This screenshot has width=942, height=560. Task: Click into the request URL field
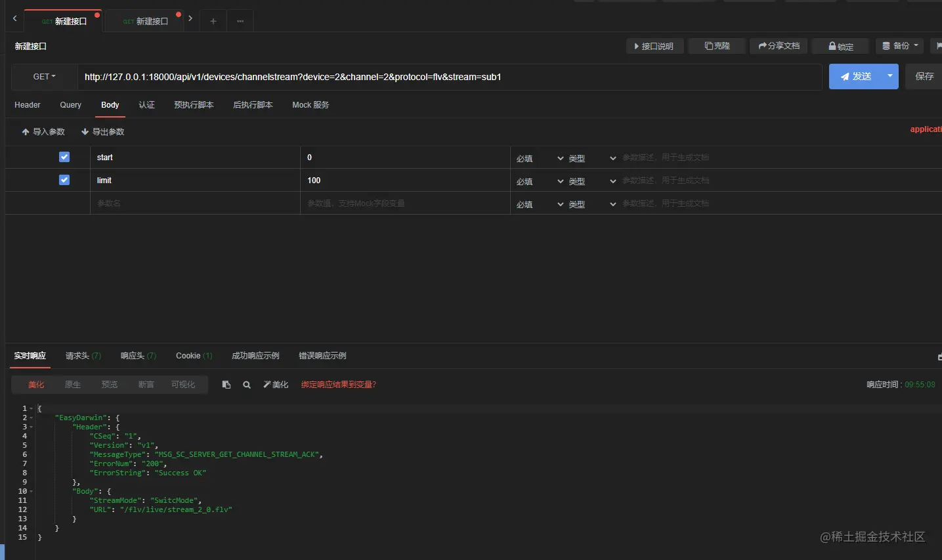pos(450,77)
